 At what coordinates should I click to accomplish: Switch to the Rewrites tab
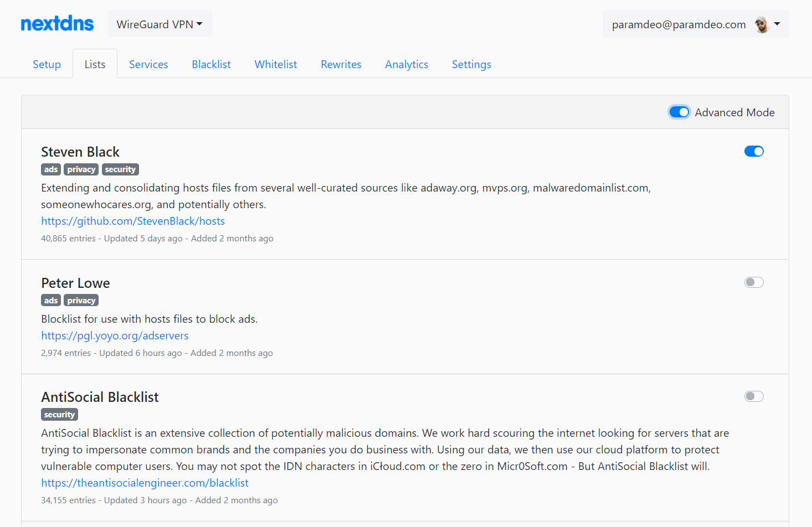341,64
